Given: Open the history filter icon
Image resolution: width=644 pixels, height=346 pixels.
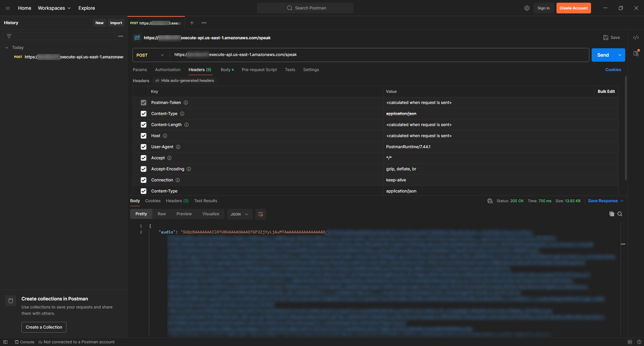Looking at the screenshot, I should point(9,36).
